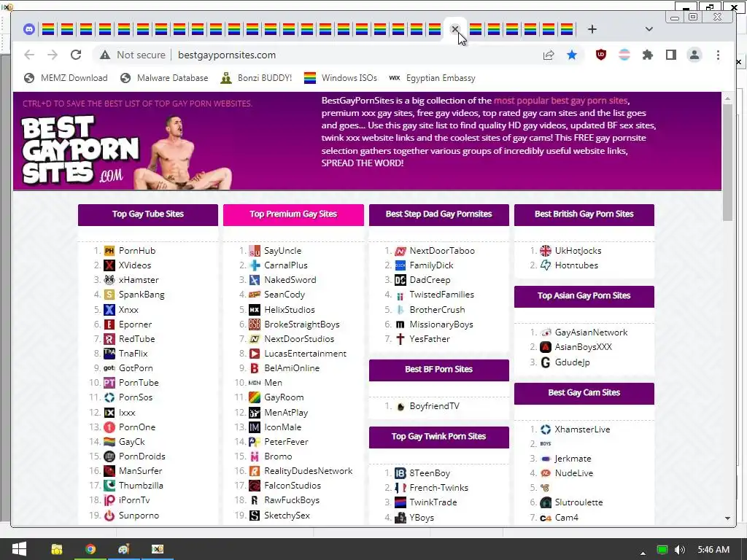This screenshot has width=747, height=560.
Task: Select Best Gay Cam Sites heading
Action: click(x=584, y=393)
